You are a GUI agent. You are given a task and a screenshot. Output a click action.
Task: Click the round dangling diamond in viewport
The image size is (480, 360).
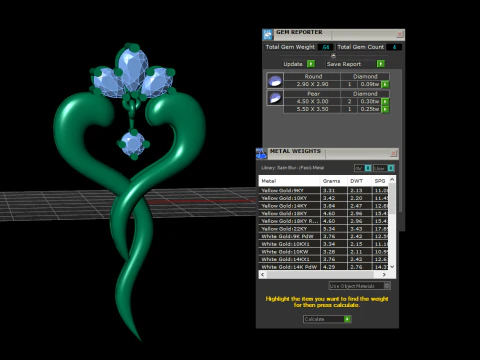tap(133, 144)
